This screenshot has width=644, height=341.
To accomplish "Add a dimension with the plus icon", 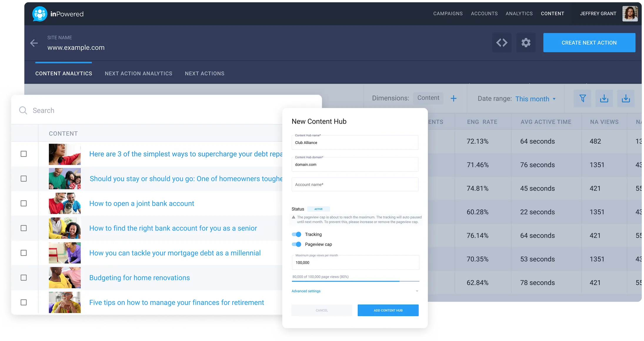I will coord(453,98).
